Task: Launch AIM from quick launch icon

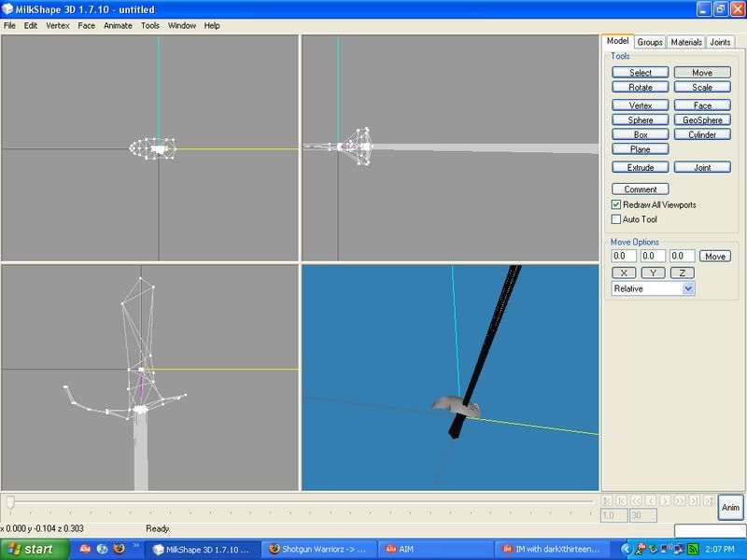Action: coord(85,549)
